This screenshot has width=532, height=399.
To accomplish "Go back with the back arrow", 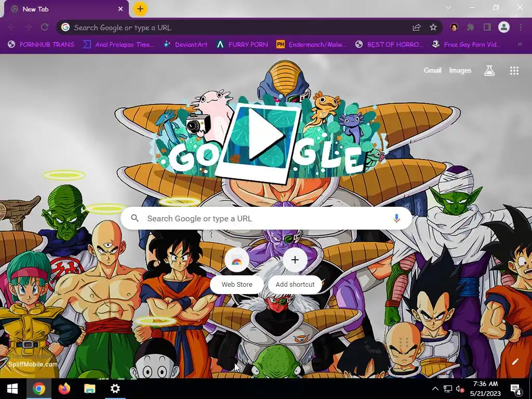I will (x=11, y=27).
